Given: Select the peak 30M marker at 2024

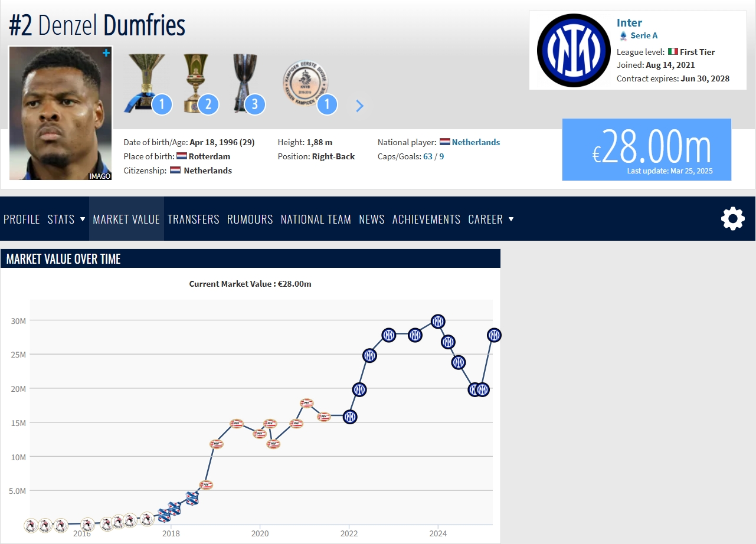Looking at the screenshot, I should pos(438,322).
